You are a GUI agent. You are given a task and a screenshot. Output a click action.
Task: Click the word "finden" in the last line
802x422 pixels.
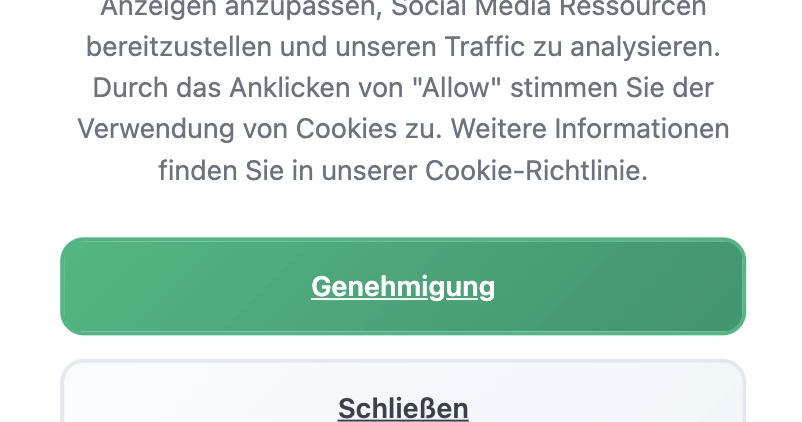point(197,170)
